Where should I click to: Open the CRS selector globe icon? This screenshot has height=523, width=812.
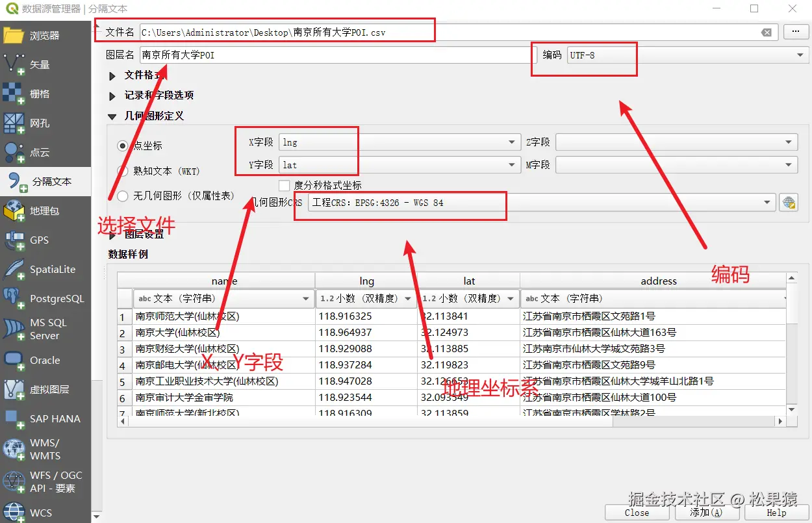click(789, 203)
